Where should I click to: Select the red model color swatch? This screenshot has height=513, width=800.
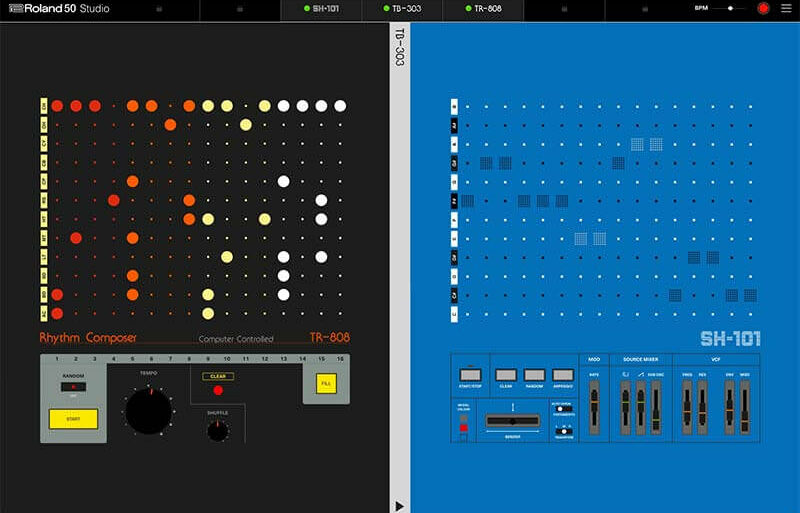point(464,428)
